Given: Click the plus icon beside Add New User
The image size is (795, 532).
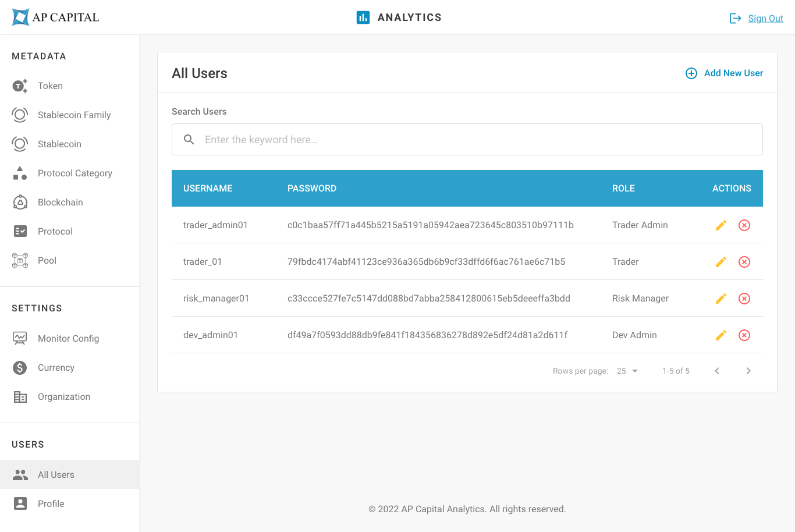Looking at the screenshot, I should point(691,73).
